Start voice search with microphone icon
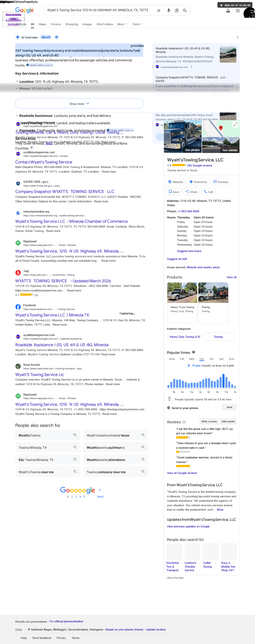 click(169, 10)
